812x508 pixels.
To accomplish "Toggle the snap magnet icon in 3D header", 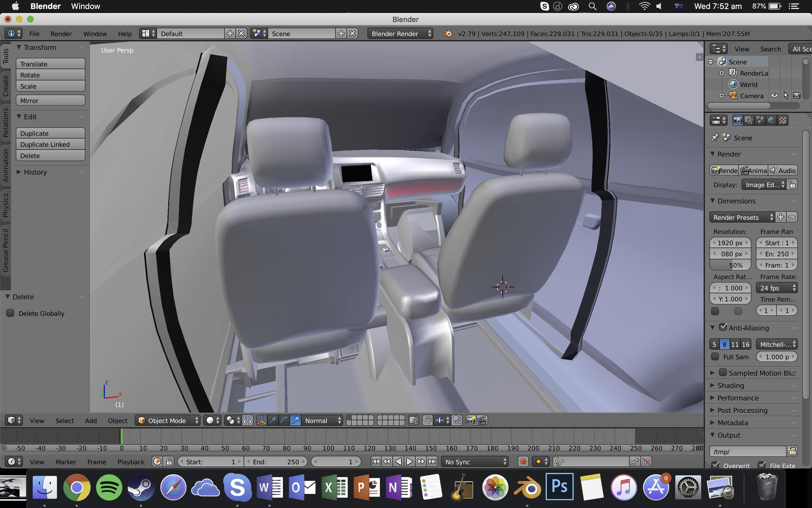I will click(427, 420).
